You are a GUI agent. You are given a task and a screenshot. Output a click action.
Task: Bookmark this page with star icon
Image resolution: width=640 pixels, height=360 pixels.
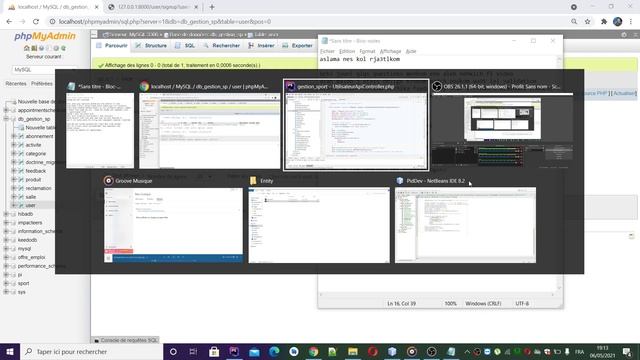coord(587,22)
